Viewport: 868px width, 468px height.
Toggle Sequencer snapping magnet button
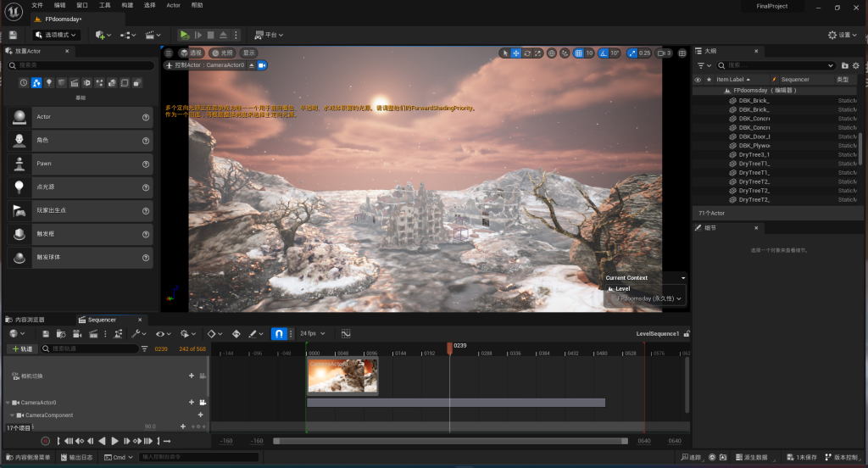(279, 333)
